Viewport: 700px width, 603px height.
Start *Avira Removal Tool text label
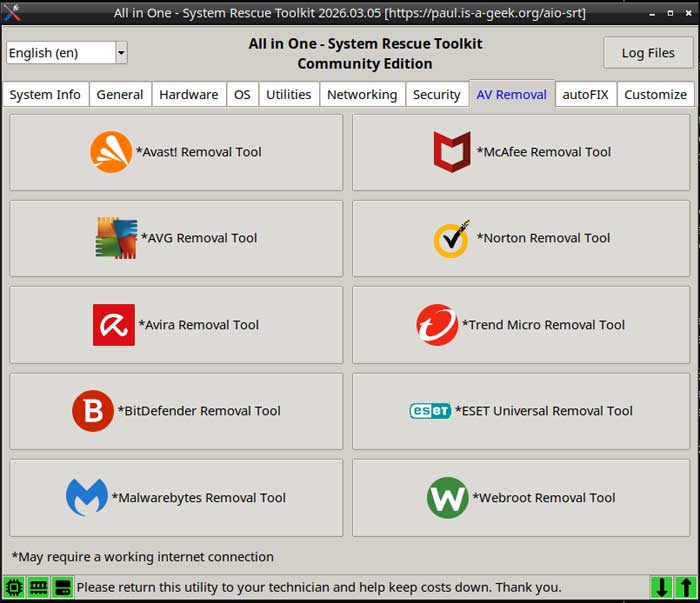199,324
